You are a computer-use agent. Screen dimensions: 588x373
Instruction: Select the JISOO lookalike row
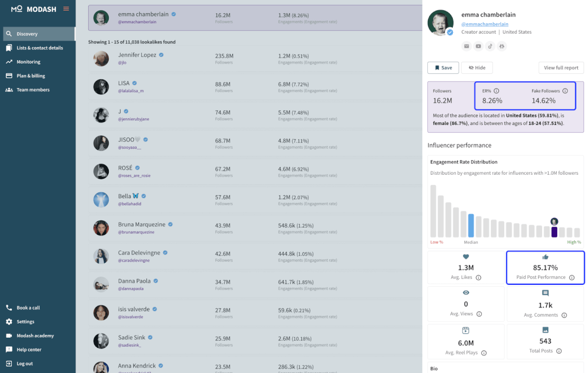tap(255, 143)
